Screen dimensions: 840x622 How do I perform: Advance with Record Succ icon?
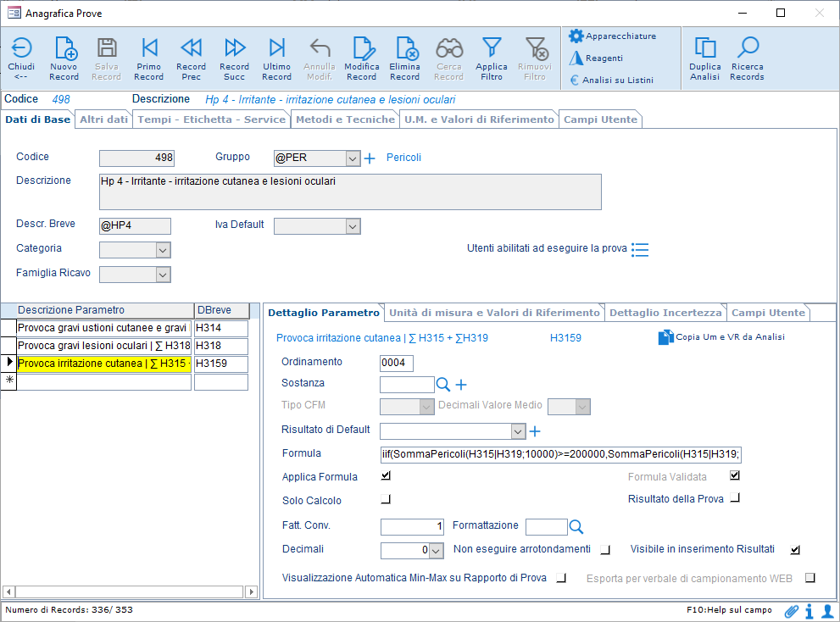point(235,48)
